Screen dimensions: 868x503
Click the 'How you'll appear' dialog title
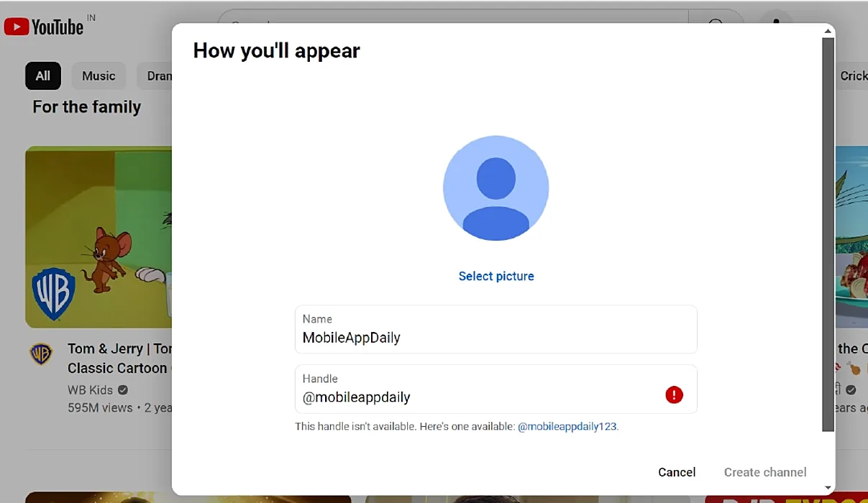coord(277,50)
